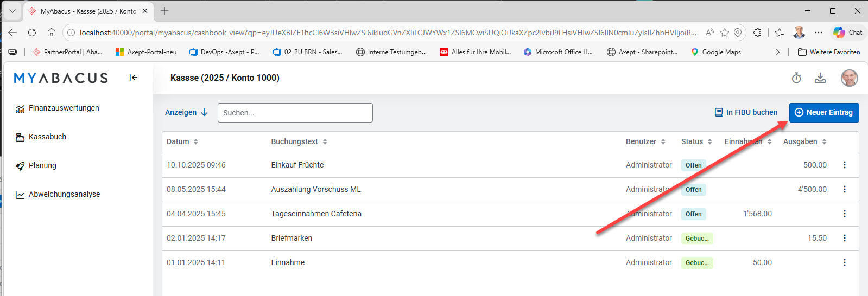Click Neuer Eintrag button
This screenshot has height=296, width=868.
(824, 112)
